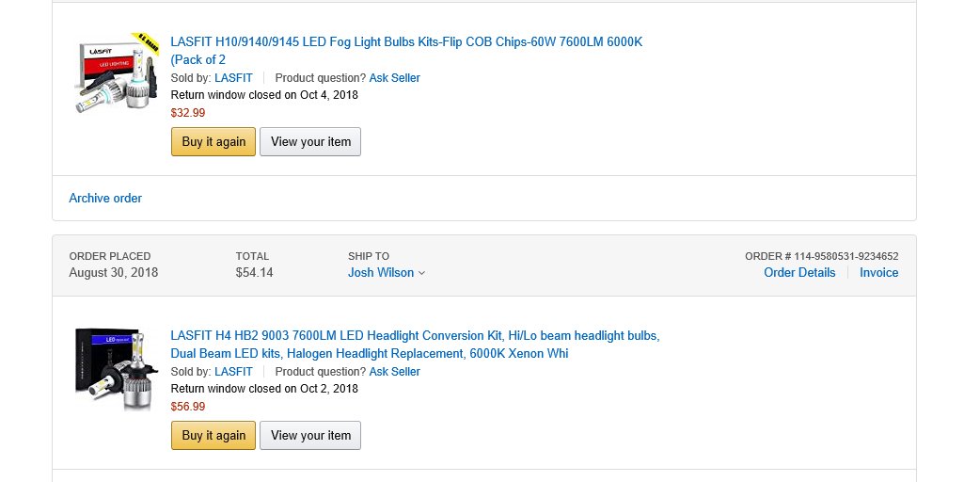
Task: Click the $56.99 price of the headlight kit
Action: [x=187, y=407]
